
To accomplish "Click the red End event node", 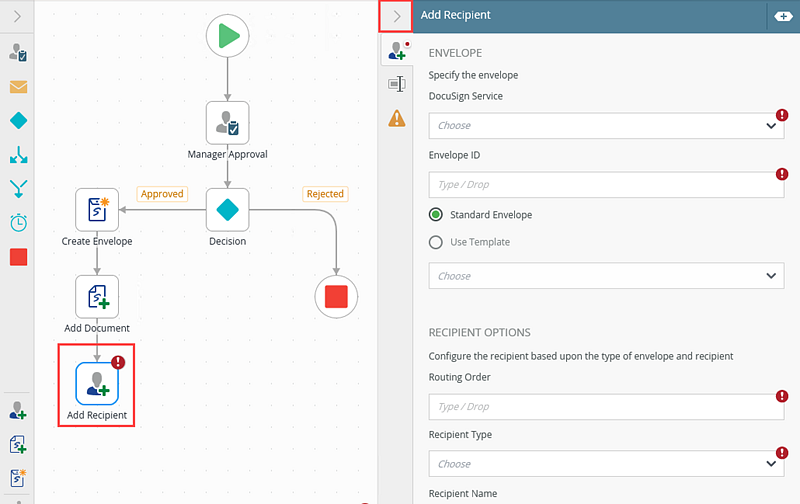I will click(x=336, y=297).
